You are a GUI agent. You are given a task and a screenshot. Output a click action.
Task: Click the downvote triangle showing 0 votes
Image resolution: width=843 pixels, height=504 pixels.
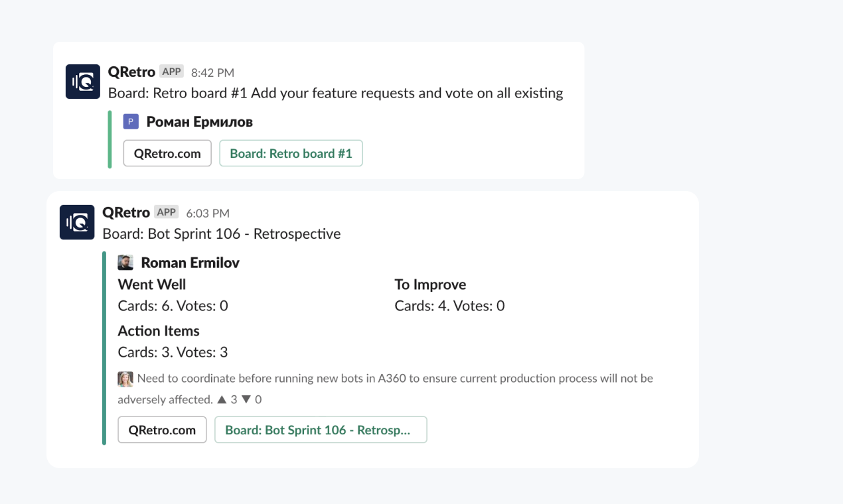pyautogui.click(x=246, y=399)
